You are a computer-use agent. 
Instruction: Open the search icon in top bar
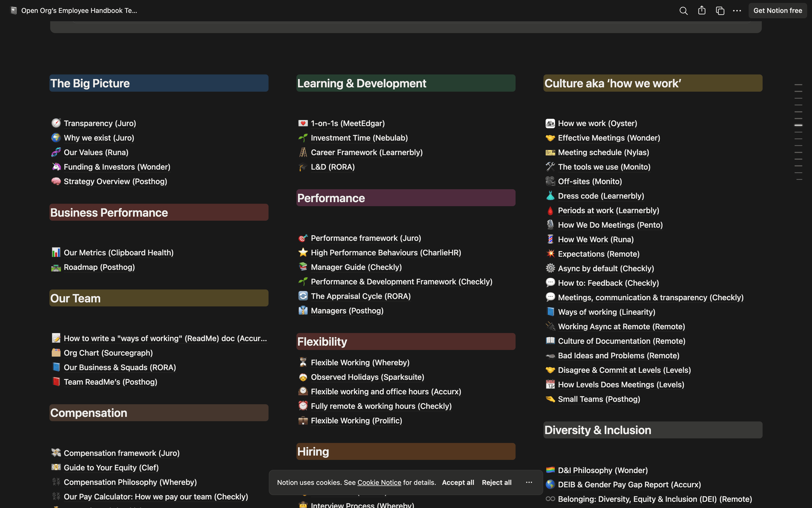[x=683, y=11]
